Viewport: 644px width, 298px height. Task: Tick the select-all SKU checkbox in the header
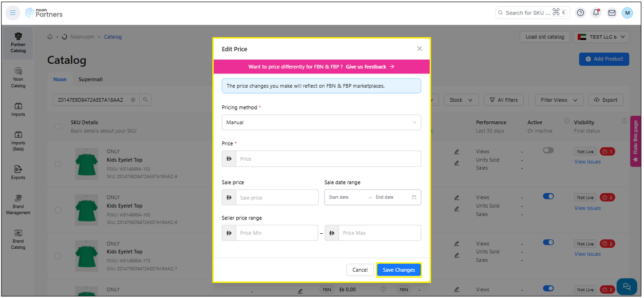58,126
